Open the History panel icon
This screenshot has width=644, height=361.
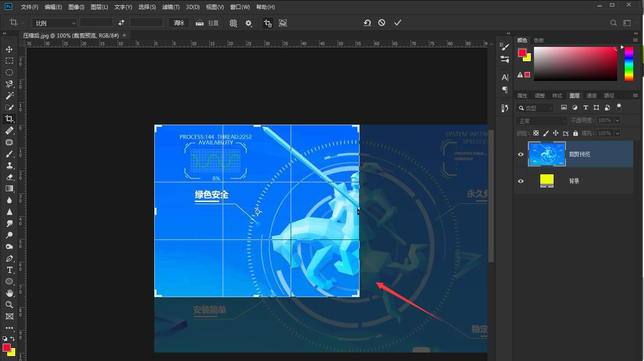[505, 108]
